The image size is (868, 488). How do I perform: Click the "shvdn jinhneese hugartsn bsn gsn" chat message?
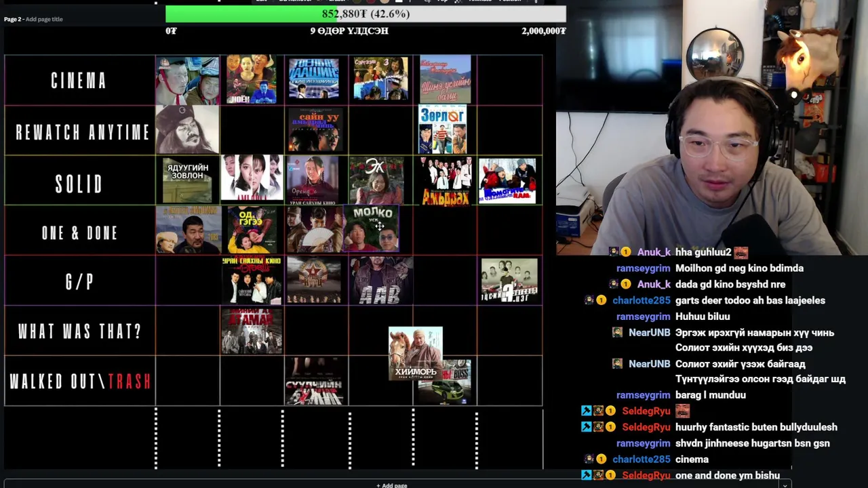point(753,443)
